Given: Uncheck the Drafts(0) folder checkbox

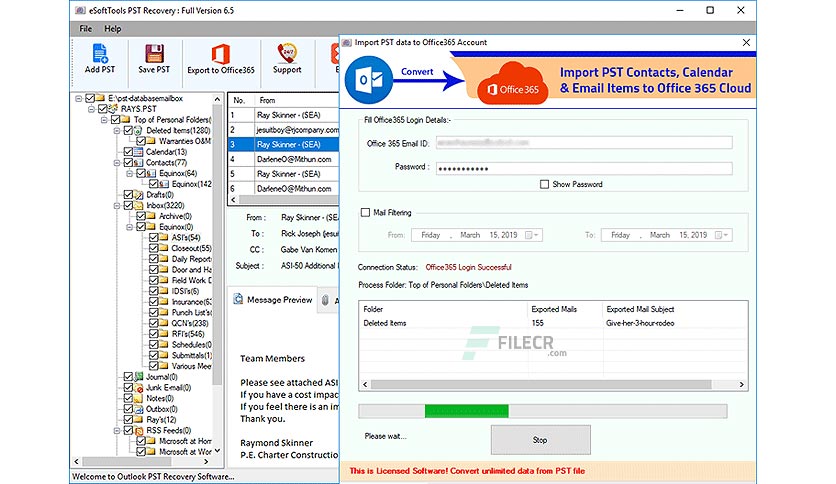Looking at the screenshot, I should [x=128, y=195].
